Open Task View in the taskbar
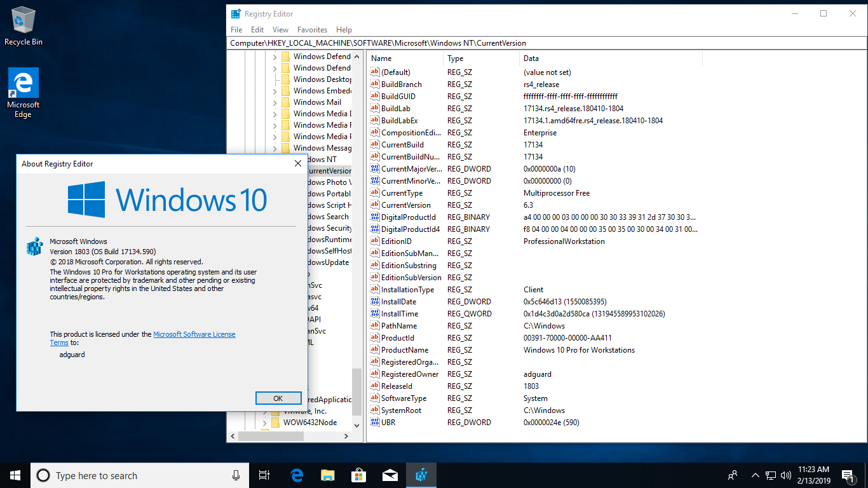This screenshot has height=488, width=868. click(265, 475)
